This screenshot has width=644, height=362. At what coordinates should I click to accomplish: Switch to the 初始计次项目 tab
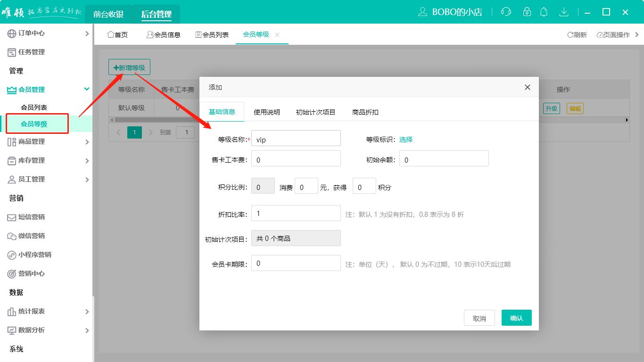pyautogui.click(x=316, y=112)
